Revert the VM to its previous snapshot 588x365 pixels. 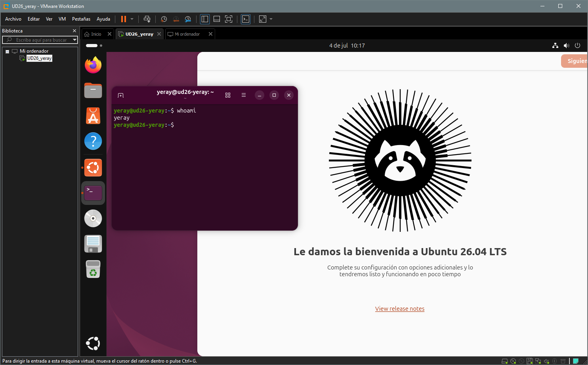click(176, 19)
